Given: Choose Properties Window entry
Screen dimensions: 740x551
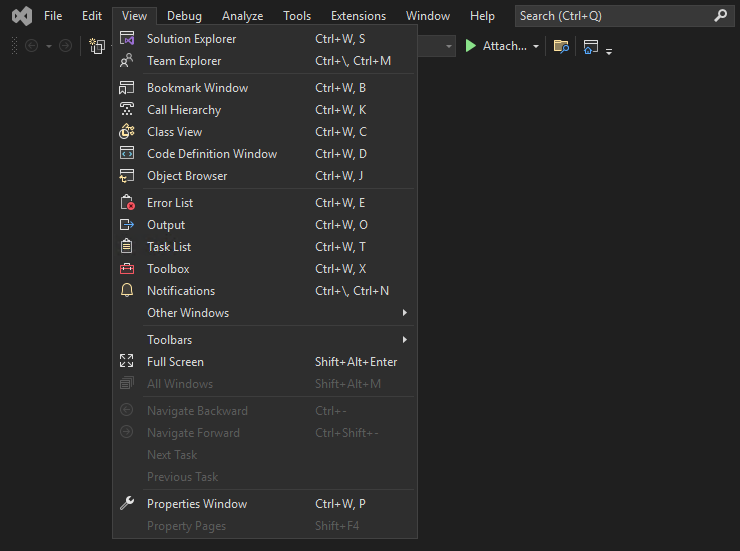Looking at the screenshot, I should click(x=265, y=504).
